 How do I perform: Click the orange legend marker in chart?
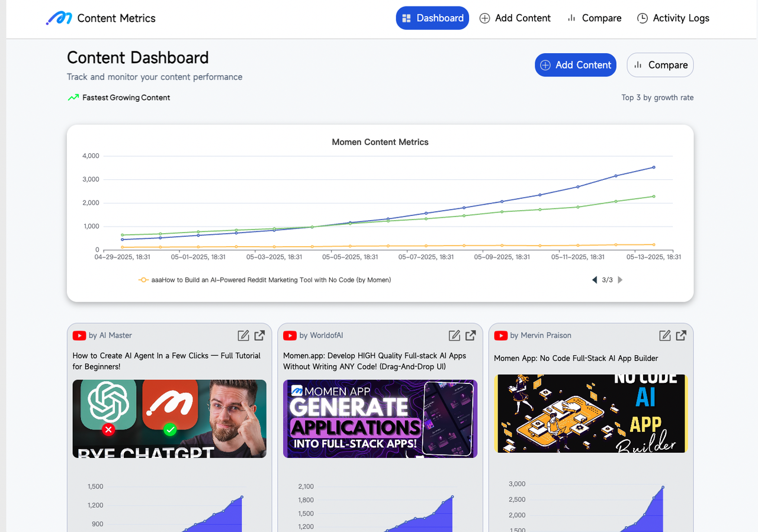pos(143,280)
